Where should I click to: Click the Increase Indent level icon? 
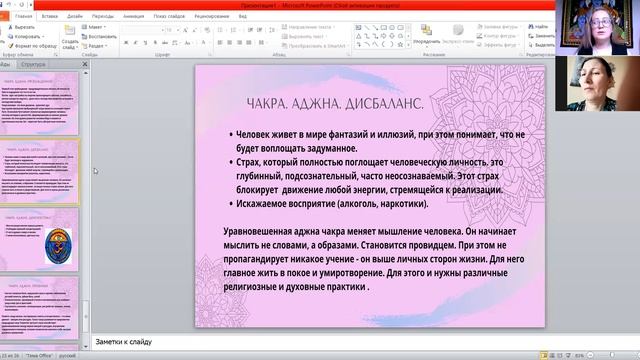pos(260,30)
